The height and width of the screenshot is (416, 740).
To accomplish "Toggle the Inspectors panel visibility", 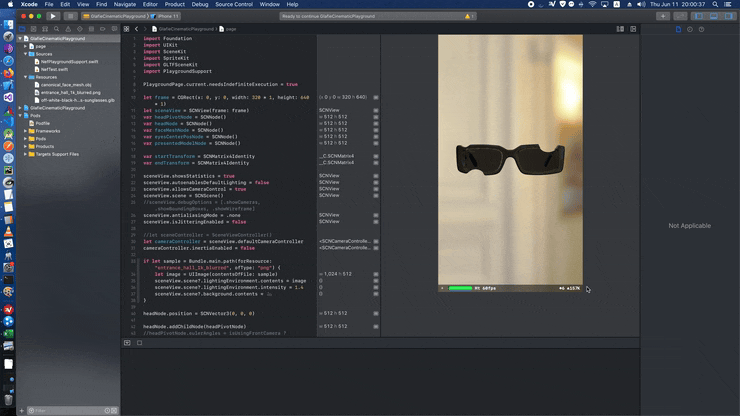I will (727, 16).
